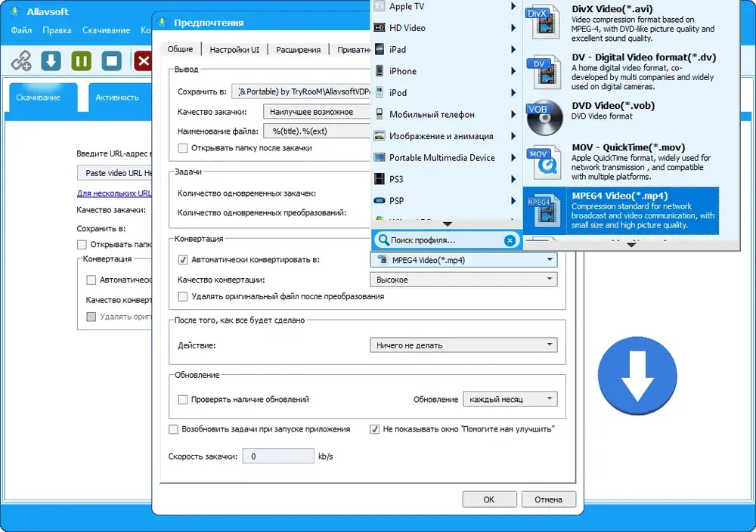
Task: Click the OK button
Action: pyautogui.click(x=489, y=500)
